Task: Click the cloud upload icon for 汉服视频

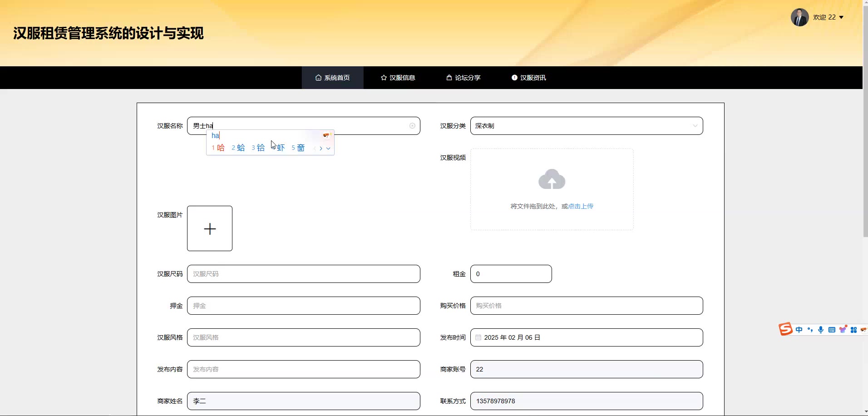Action: coord(552,179)
